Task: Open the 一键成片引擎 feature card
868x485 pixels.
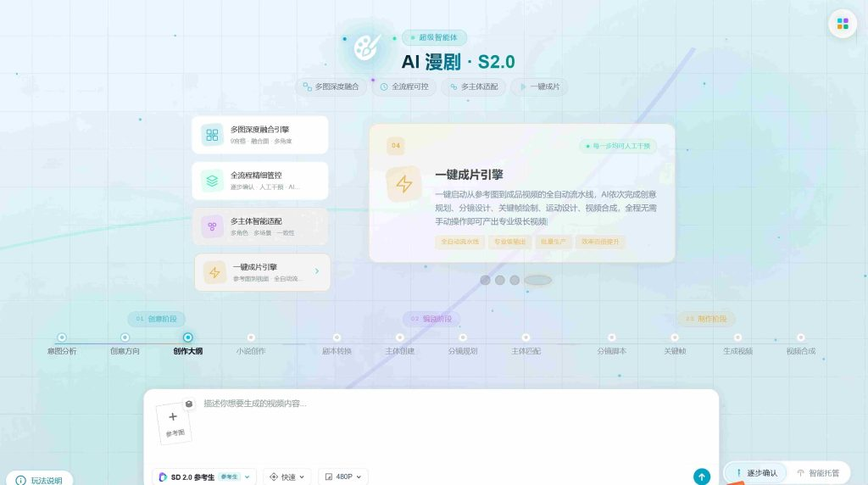Action: tap(263, 272)
